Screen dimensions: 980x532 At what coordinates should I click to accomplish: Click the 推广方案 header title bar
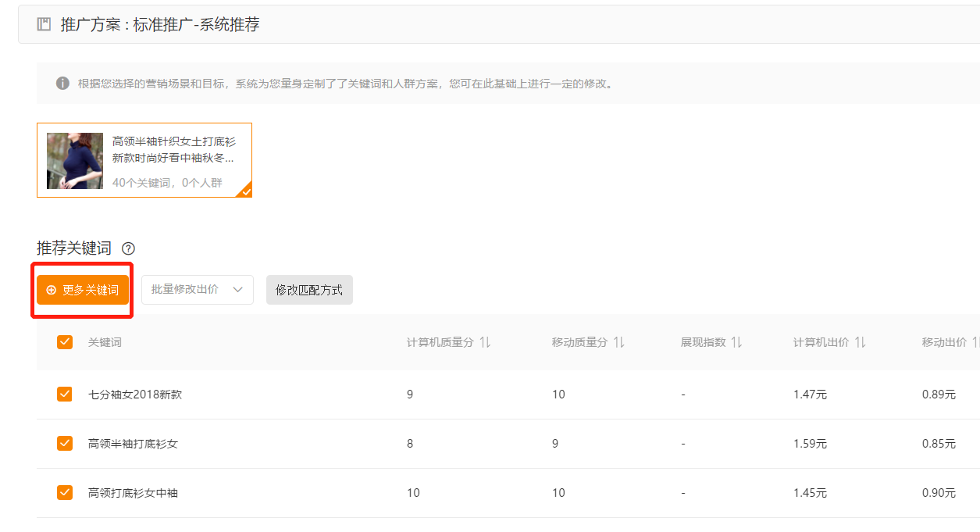160,24
